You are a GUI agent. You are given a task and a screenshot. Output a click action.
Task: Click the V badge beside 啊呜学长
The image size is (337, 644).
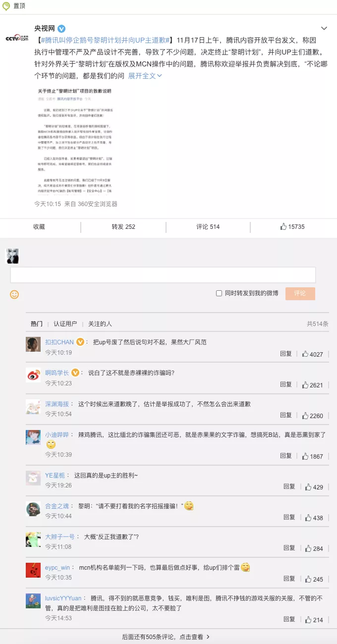[x=75, y=373]
